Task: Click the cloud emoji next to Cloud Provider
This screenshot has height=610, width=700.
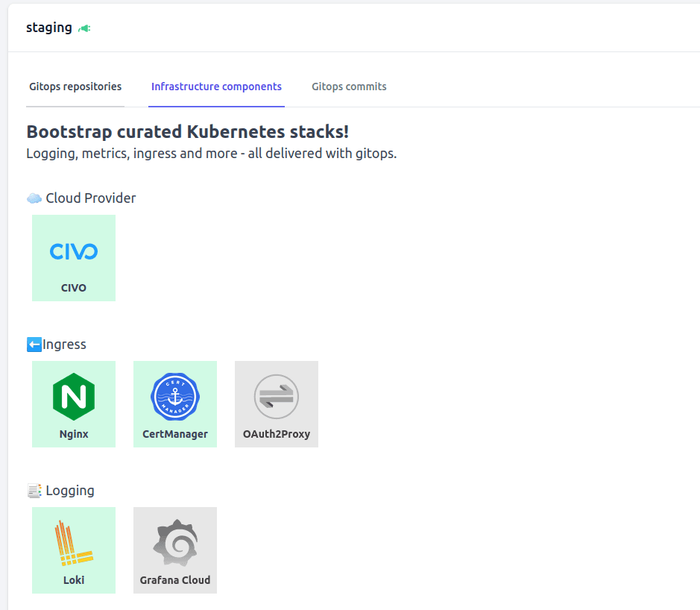Action: click(34, 198)
